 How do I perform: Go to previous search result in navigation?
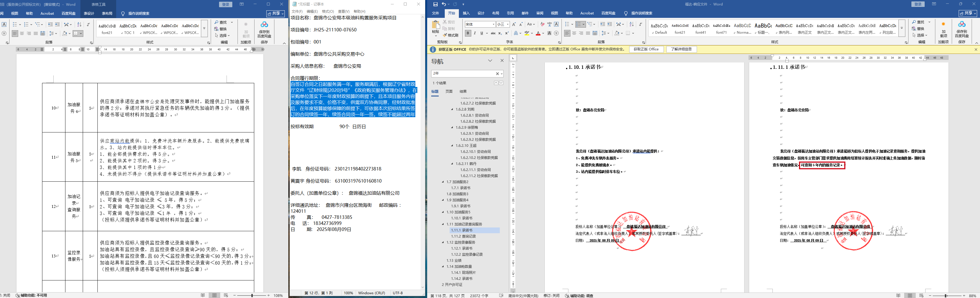coord(496,83)
